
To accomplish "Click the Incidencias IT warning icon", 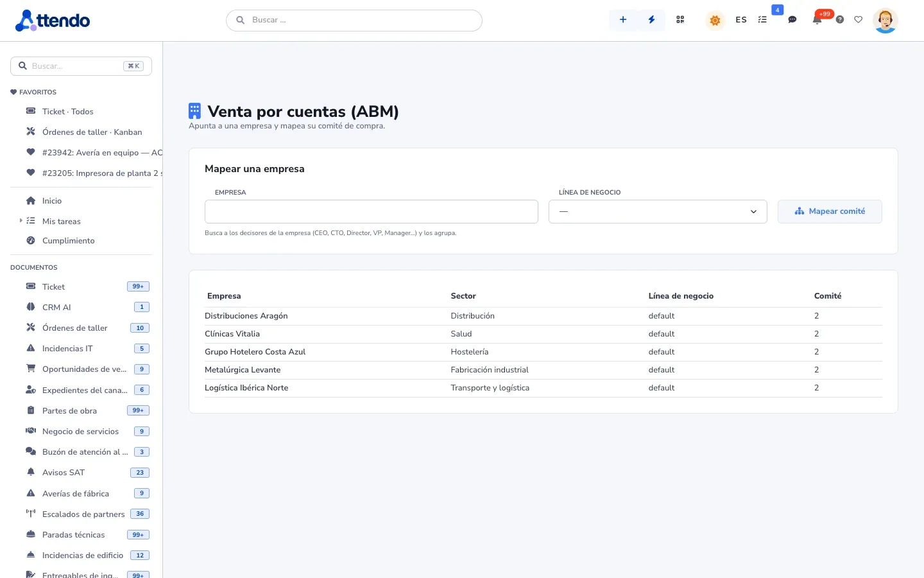I will click(31, 348).
